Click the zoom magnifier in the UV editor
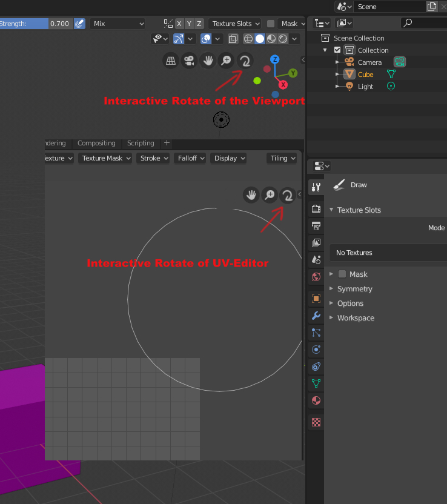 coord(270,195)
